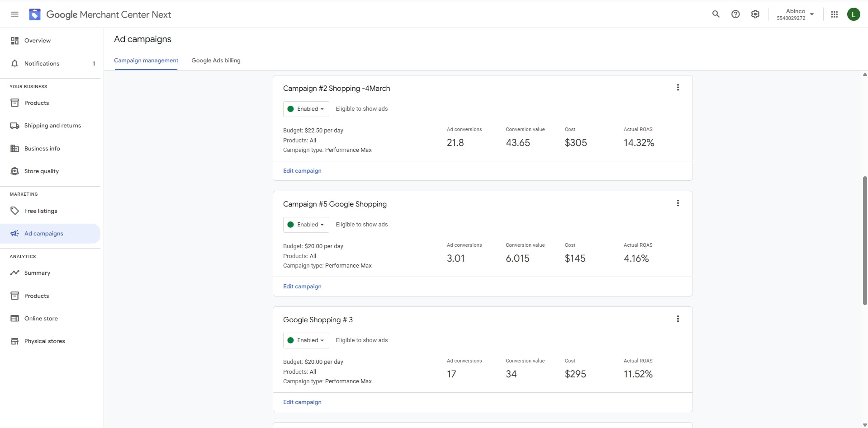Click the Notifications bell icon
Image resolution: width=868 pixels, height=428 pixels.
[x=14, y=63]
